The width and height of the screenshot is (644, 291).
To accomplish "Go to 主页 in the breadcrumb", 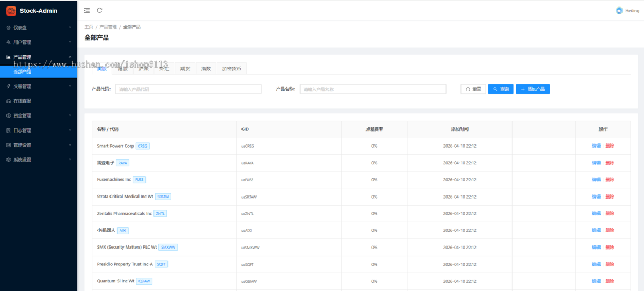I will pos(89,27).
